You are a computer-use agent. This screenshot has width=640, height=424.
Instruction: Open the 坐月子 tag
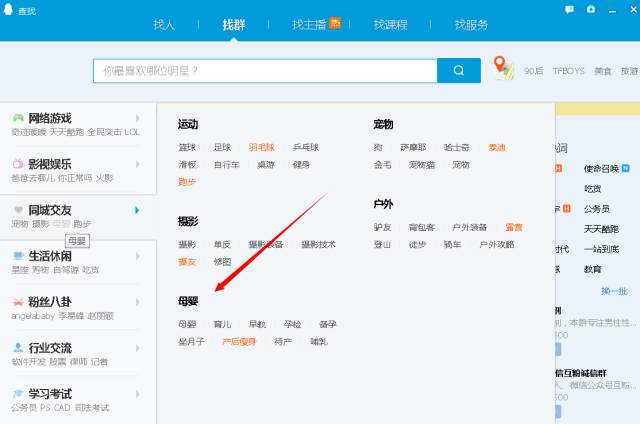click(191, 342)
